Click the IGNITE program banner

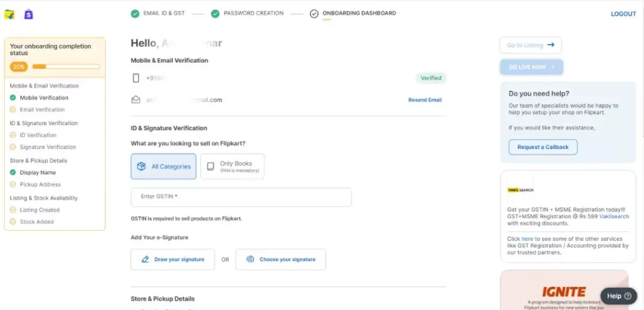(x=564, y=290)
